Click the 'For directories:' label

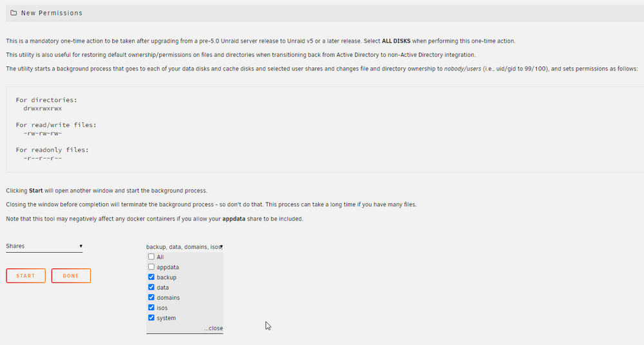click(46, 100)
